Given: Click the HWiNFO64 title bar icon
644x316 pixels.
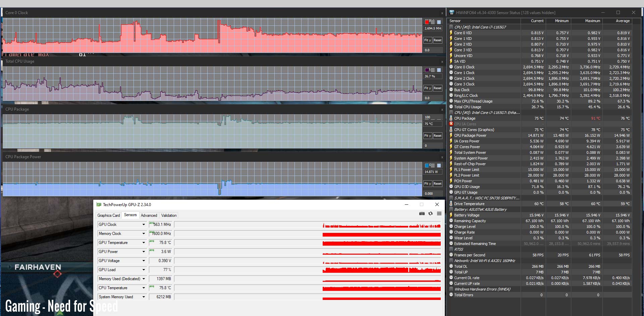Looking at the screenshot, I should click(451, 12).
